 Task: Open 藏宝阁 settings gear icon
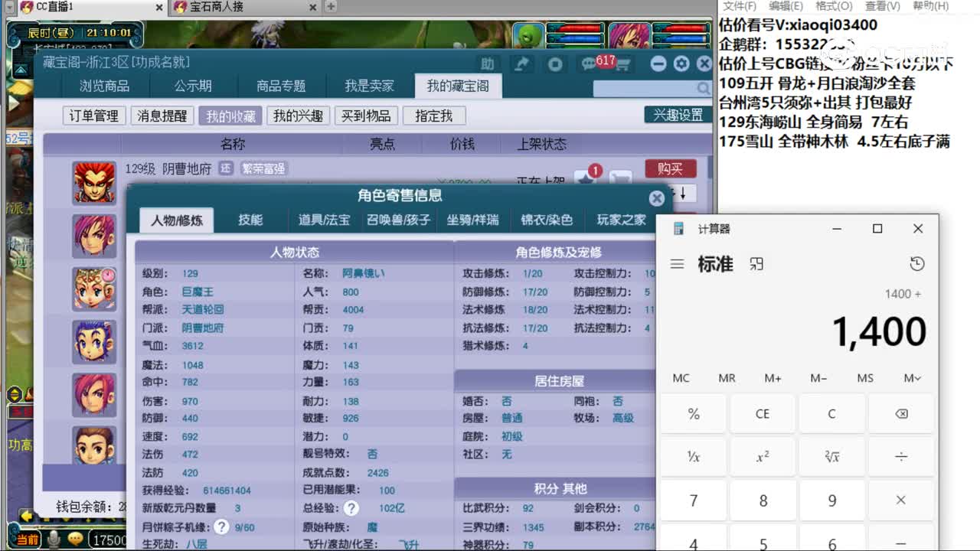point(681,64)
